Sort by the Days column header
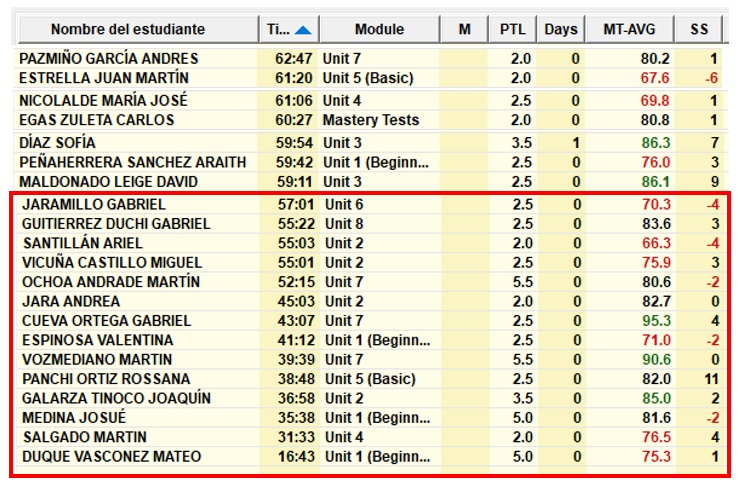The height and width of the screenshot is (490, 741). coord(560,29)
